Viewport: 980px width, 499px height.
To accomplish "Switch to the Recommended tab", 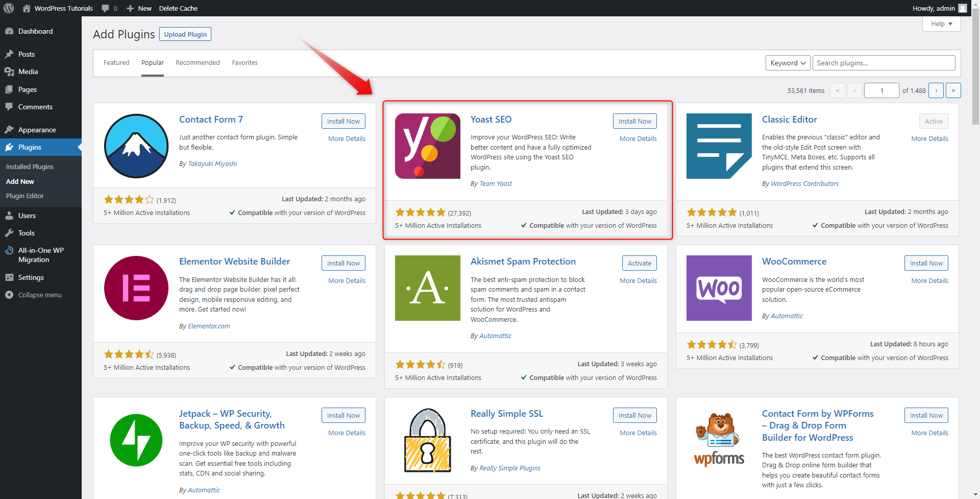I will click(198, 62).
